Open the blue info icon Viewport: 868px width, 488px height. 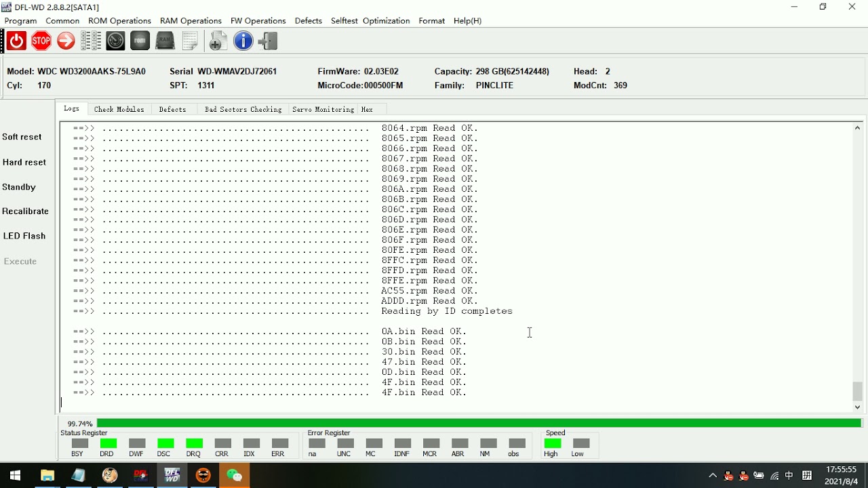pyautogui.click(x=243, y=41)
